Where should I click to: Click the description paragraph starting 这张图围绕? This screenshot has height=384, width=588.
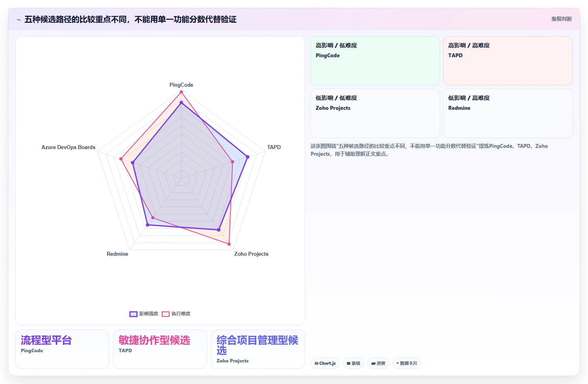coord(429,150)
